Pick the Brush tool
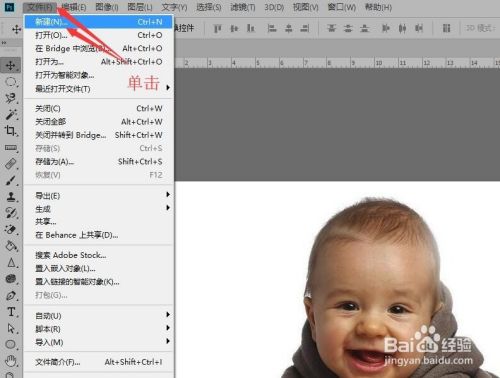The image size is (500, 378). click(11, 180)
